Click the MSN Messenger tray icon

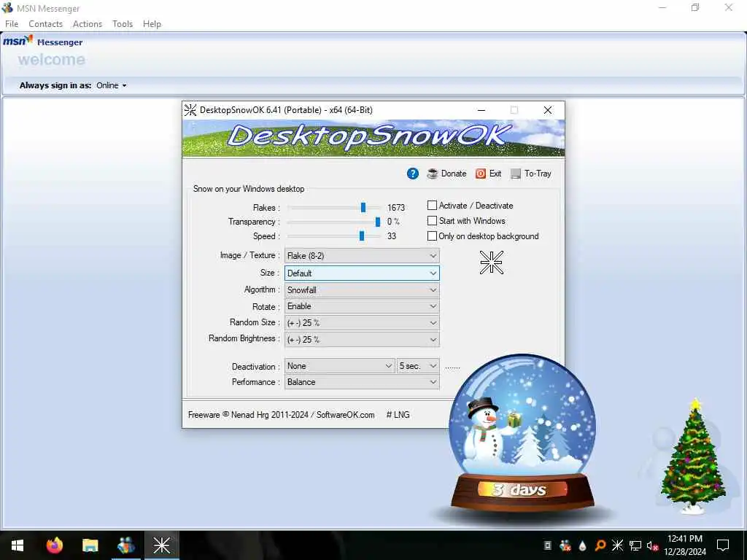coord(565,545)
